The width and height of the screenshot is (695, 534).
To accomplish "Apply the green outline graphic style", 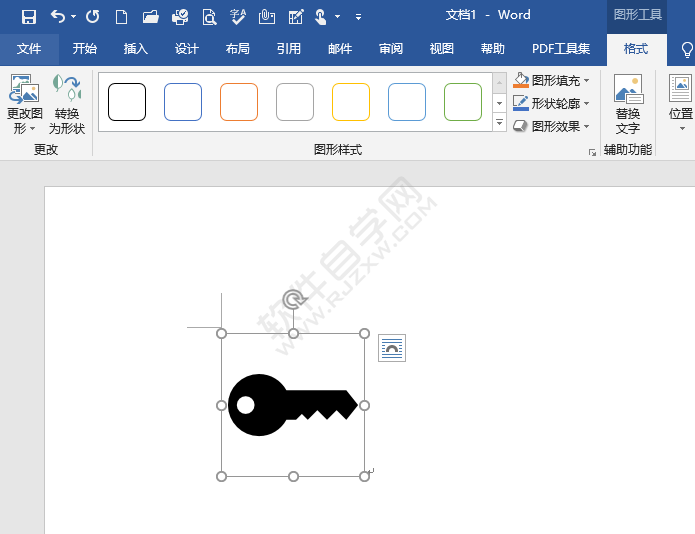I will pyautogui.click(x=463, y=102).
